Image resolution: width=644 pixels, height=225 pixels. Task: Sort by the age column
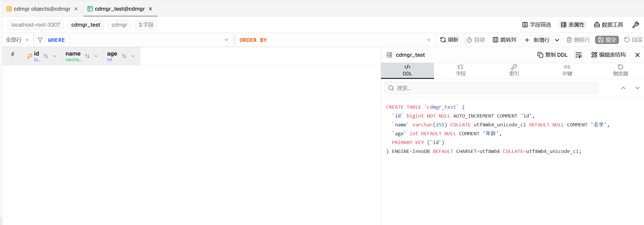(x=124, y=56)
